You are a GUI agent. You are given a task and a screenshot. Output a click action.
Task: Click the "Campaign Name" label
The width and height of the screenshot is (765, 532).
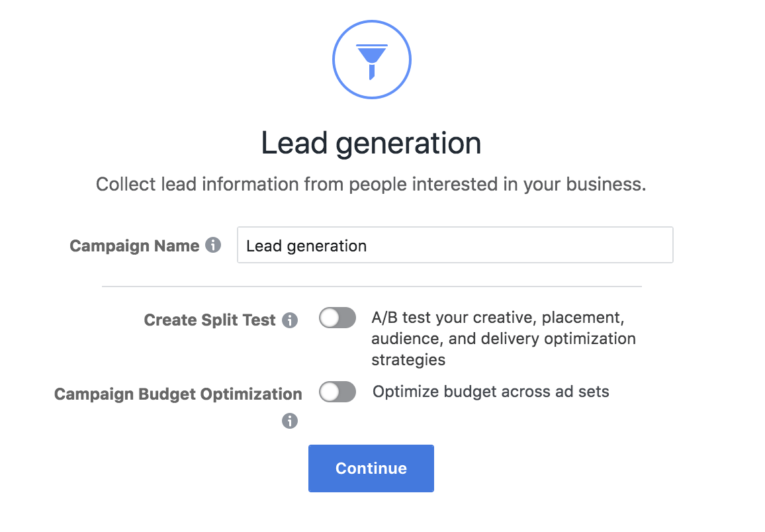(134, 246)
